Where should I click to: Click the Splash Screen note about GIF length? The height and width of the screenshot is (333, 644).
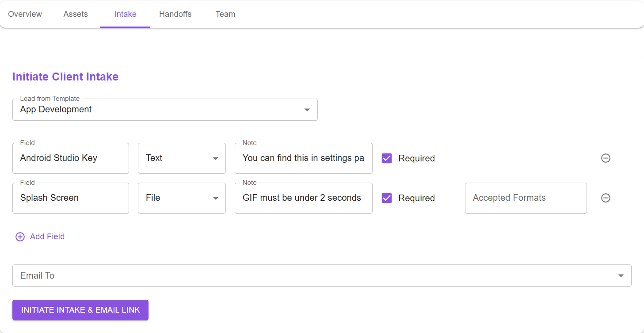pyautogui.click(x=303, y=198)
